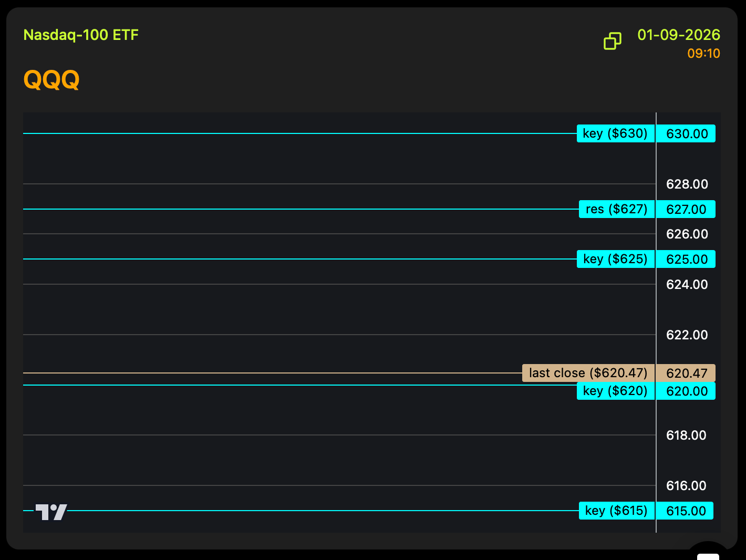Select the key ($630) level label

pyautogui.click(x=615, y=133)
